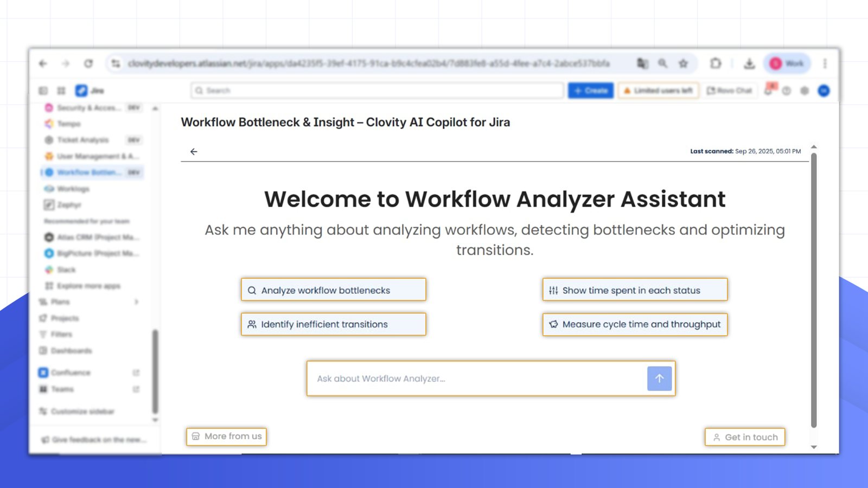Send the message with the up-arrow button
Screen dimensions: 868x488
[659, 378]
